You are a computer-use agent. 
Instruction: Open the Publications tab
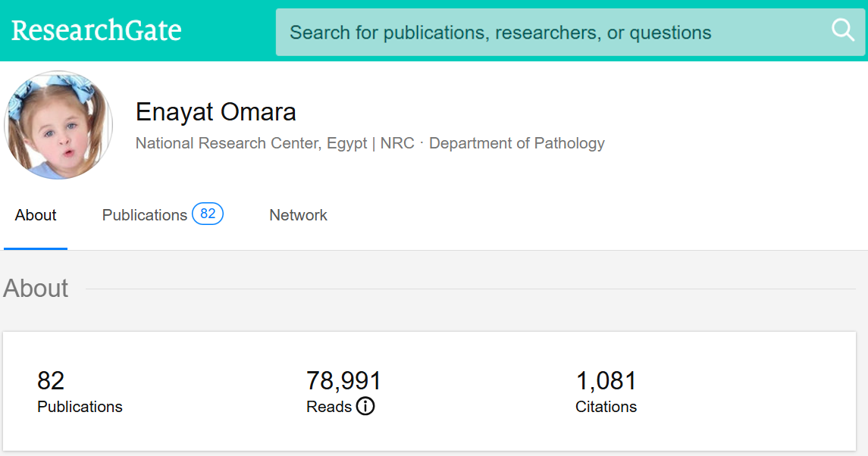[144, 215]
